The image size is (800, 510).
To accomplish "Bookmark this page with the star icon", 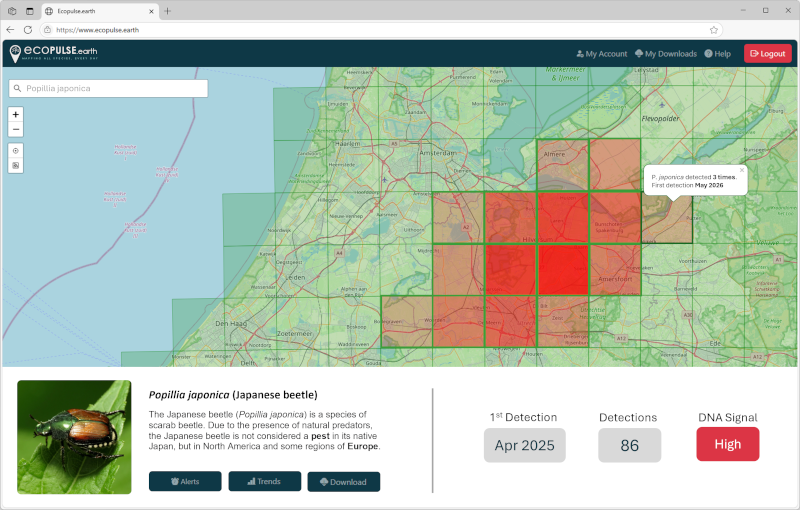I will click(x=714, y=30).
